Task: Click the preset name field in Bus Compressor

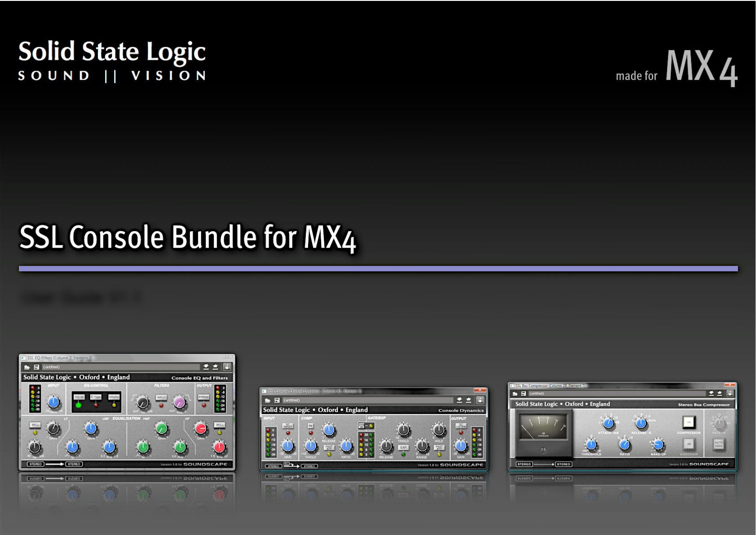Action: pos(617,393)
